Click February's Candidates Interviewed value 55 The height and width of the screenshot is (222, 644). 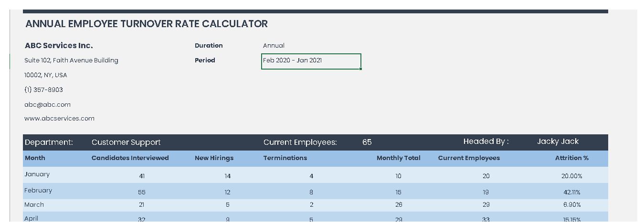142,192
